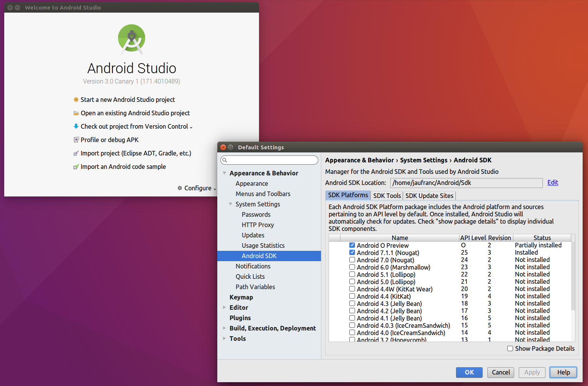Click the Configure gear icon
This screenshot has width=588, height=386.
[180, 188]
